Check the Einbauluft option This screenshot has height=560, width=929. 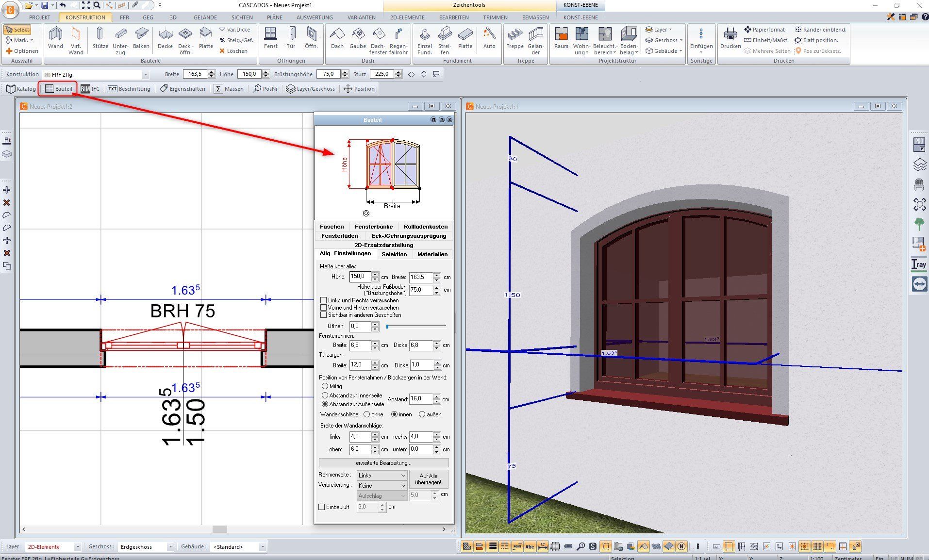[322, 507]
